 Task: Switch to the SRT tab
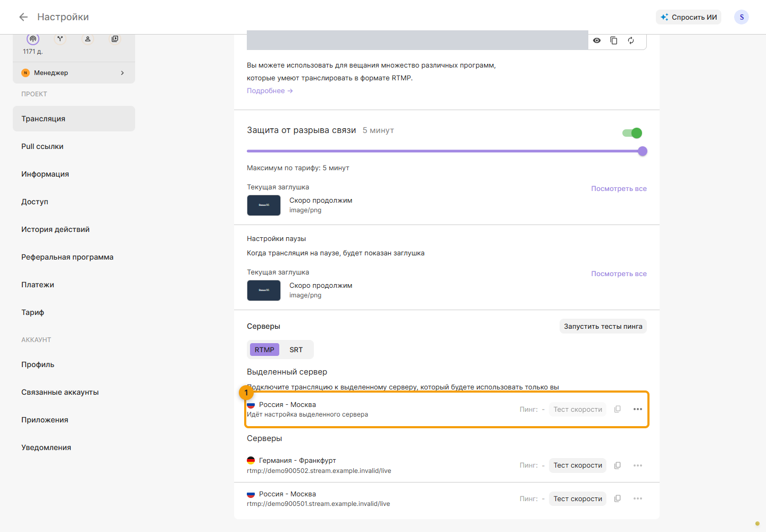click(296, 350)
